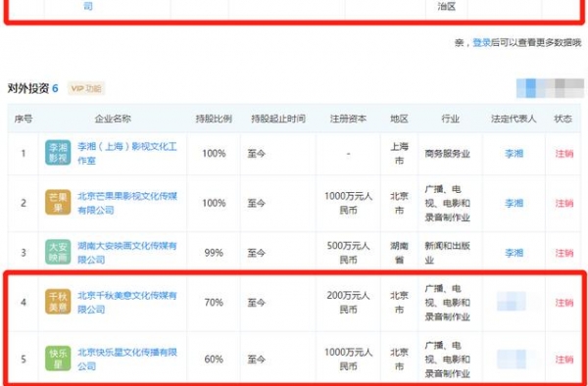This screenshot has width=588, height=386.
Task: Click the 快乐星 company logo icon
Action: (58, 359)
